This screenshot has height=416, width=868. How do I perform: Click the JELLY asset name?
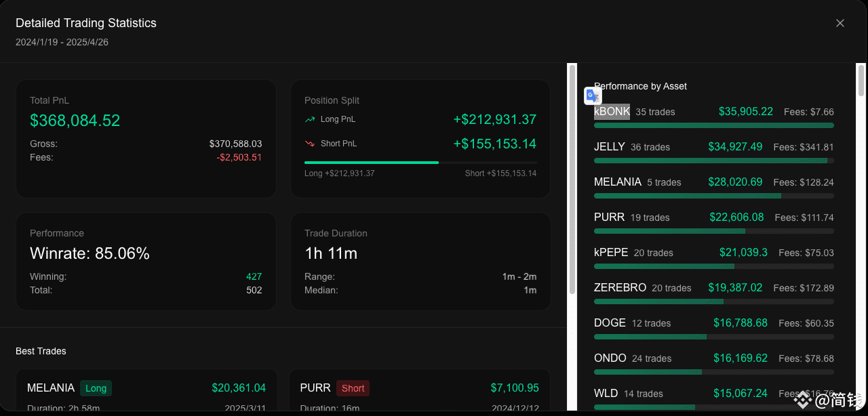[610, 147]
